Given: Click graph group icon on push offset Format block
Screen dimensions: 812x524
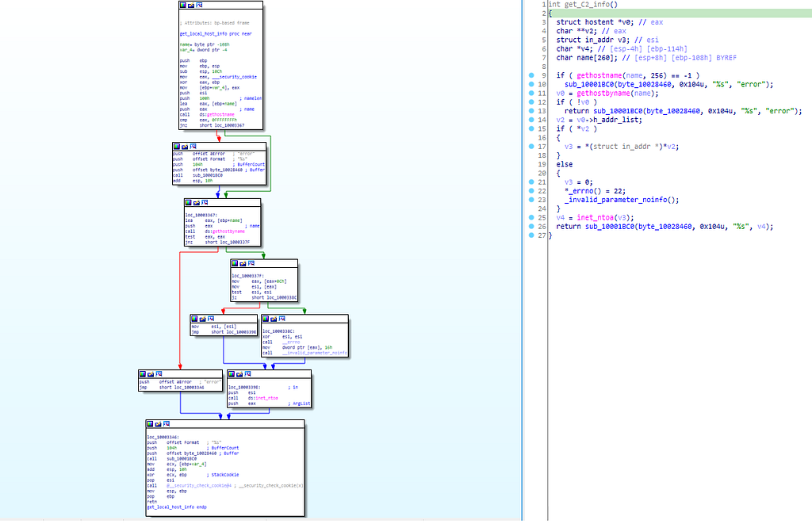Looking at the screenshot, I should 193,147.
